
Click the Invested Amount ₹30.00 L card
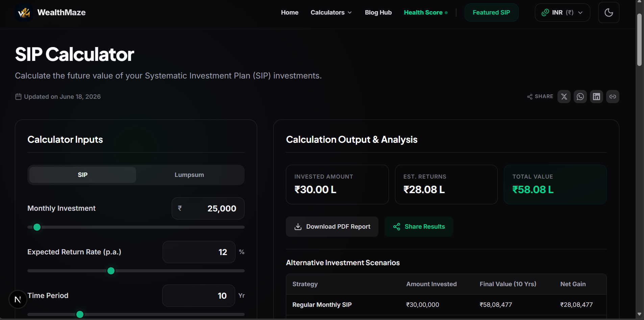tap(337, 185)
